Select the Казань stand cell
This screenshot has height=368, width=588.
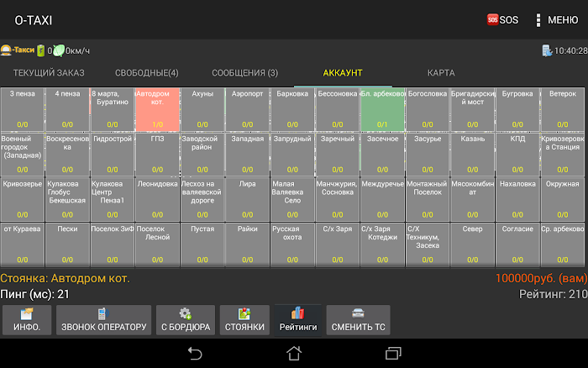coord(472,155)
